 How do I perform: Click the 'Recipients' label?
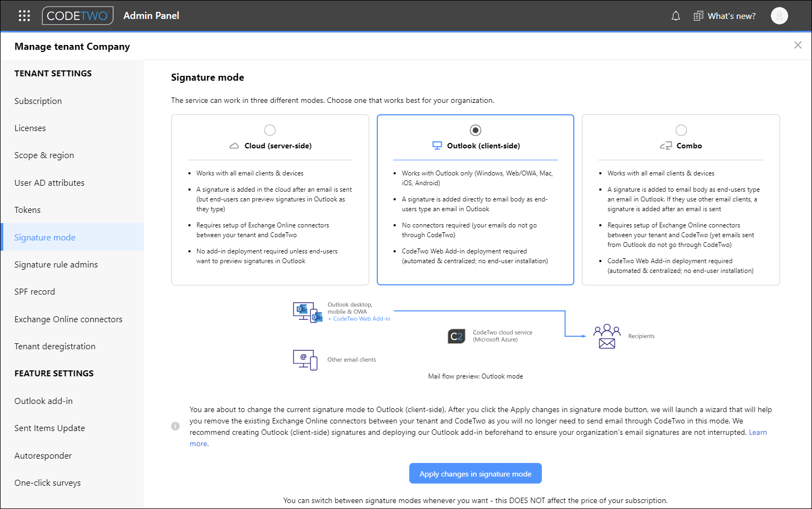(x=641, y=336)
